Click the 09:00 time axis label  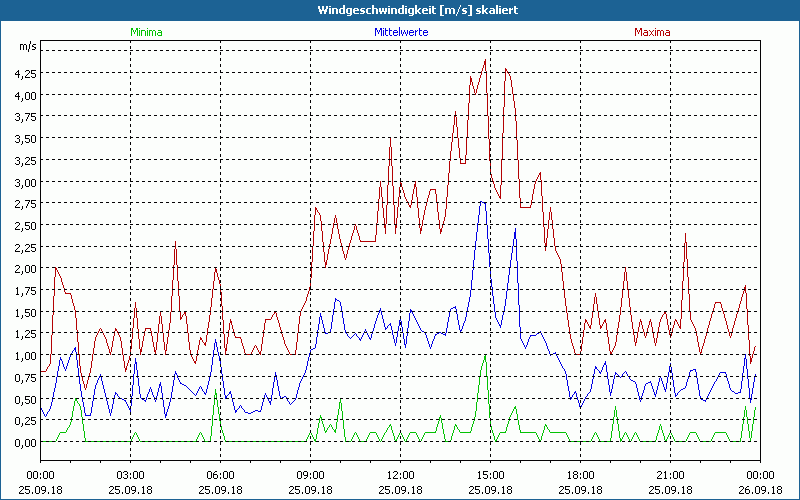pos(310,476)
